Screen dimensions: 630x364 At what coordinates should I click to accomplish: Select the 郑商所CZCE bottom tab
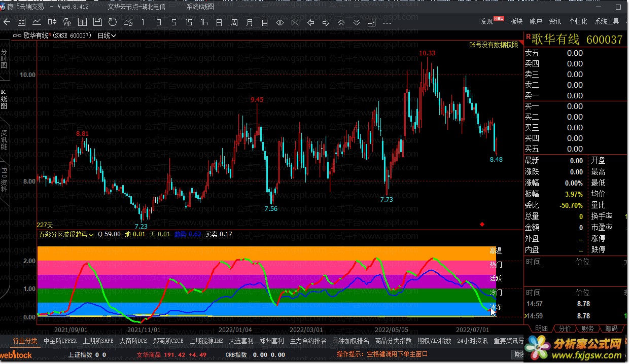pyautogui.click(x=168, y=341)
